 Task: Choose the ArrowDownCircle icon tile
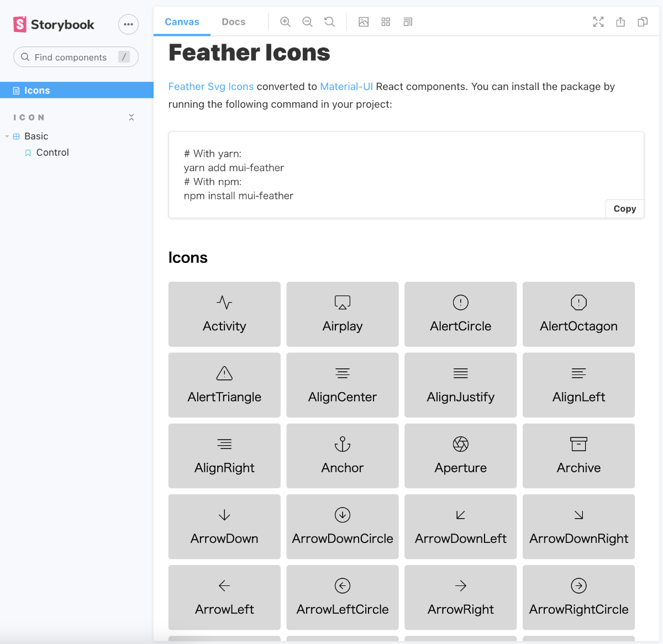tap(343, 526)
